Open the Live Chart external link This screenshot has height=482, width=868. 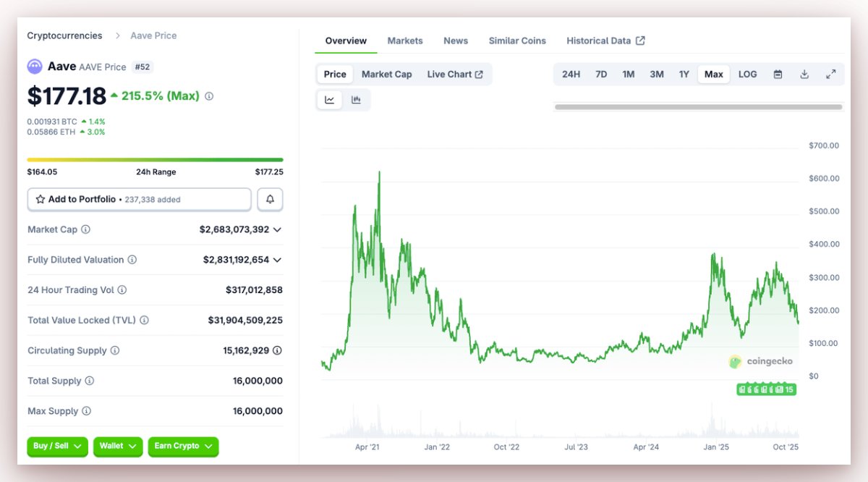pyautogui.click(x=455, y=74)
